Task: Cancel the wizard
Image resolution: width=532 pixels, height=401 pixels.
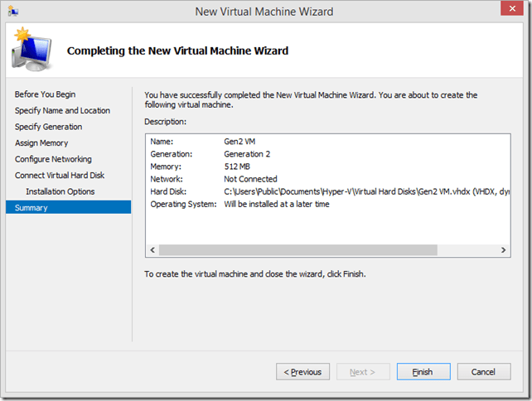Action: [483, 372]
